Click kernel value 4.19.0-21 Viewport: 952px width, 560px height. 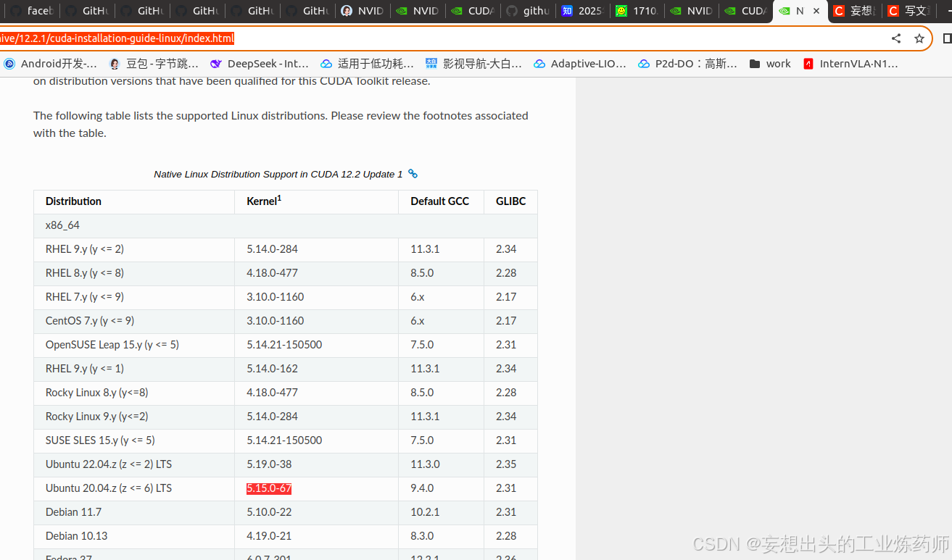pyautogui.click(x=269, y=536)
